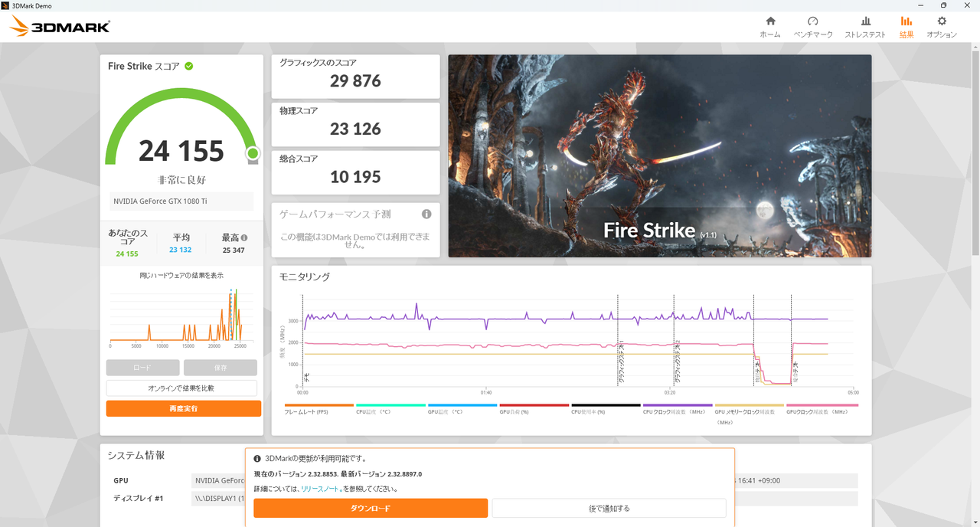Go to the ホーム (Home) tab
Screen dimensions: 980x527
click(x=770, y=27)
